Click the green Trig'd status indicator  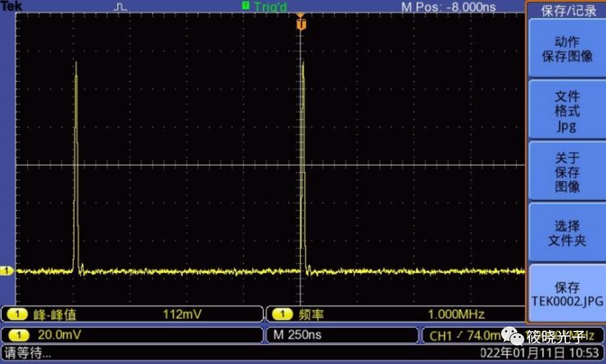(265, 6)
